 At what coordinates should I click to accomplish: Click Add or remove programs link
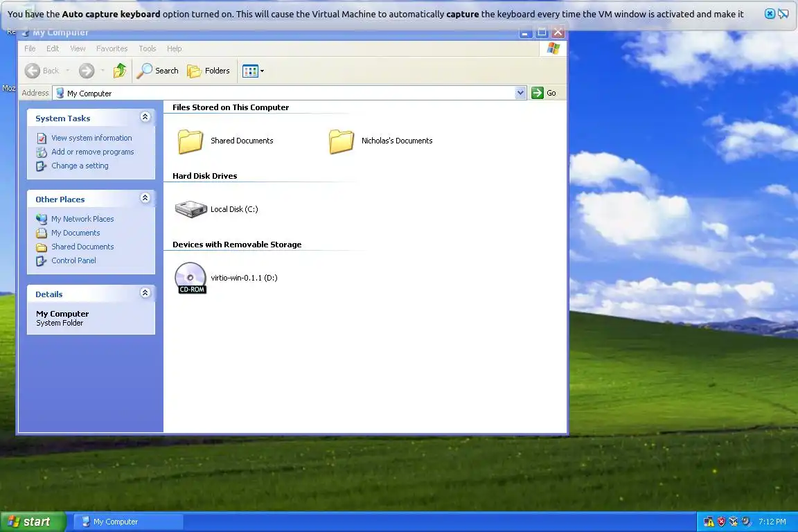point(93,152)
